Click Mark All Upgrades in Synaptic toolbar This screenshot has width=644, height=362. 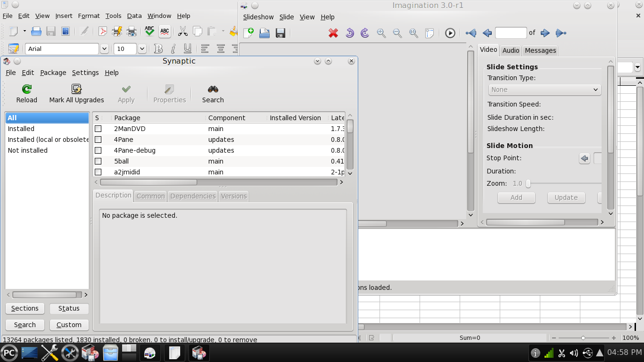(x=76, y=94)
